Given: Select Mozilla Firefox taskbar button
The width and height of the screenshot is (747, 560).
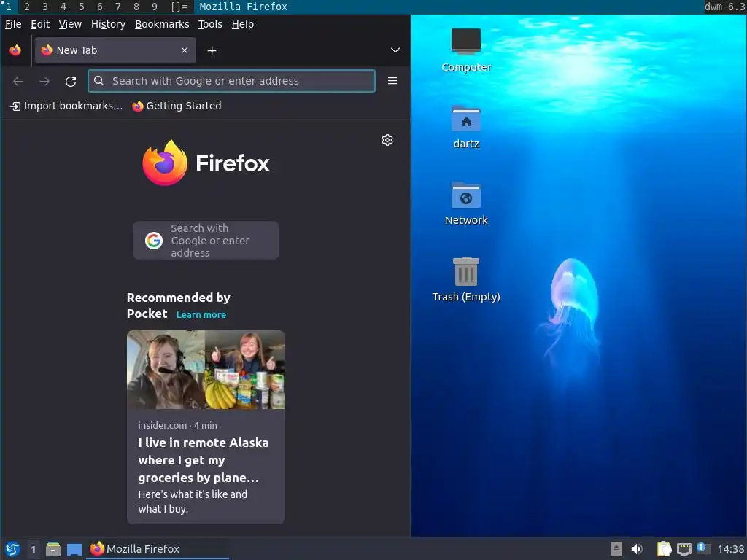Looking at the screenshot, I should (158, 549).
